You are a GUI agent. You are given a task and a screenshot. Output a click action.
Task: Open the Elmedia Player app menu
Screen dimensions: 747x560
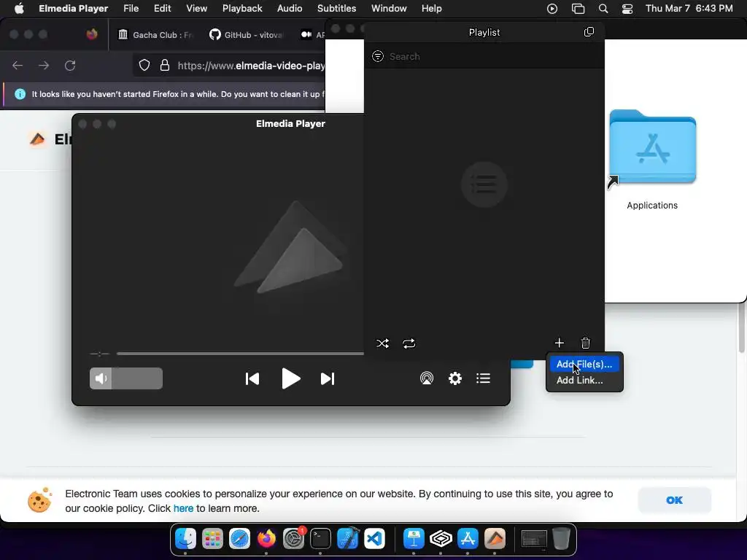[x=74, y=9]
